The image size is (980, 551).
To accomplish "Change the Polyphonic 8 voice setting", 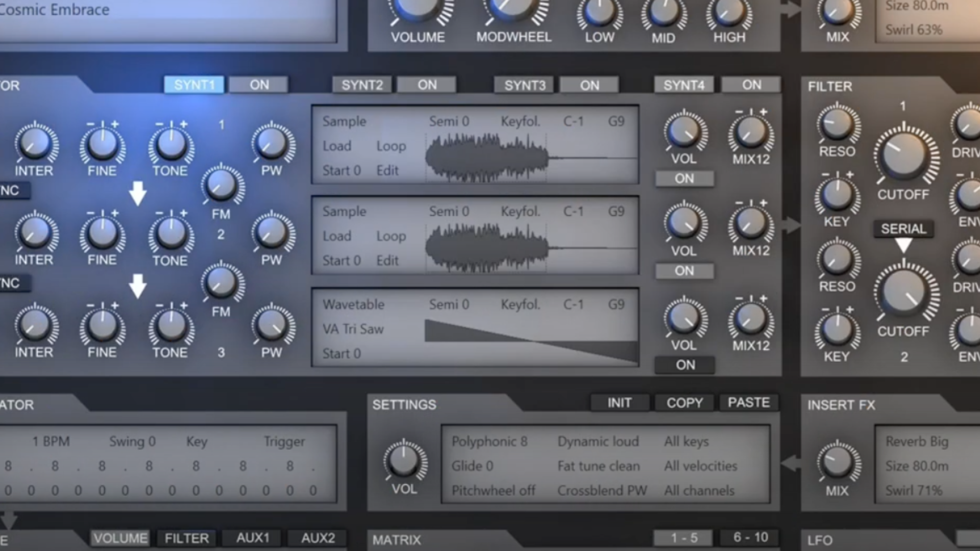I will (489, 441).
